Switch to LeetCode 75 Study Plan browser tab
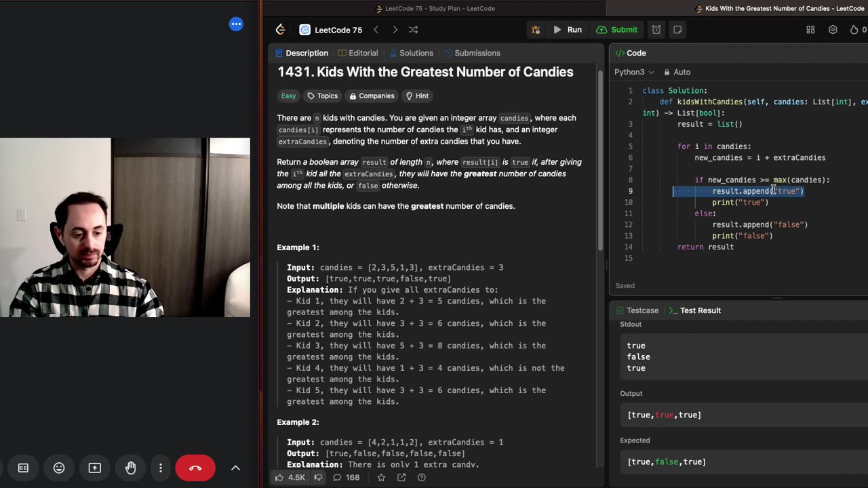The width and height of the screenshot is (868, 488). [434, 8]
